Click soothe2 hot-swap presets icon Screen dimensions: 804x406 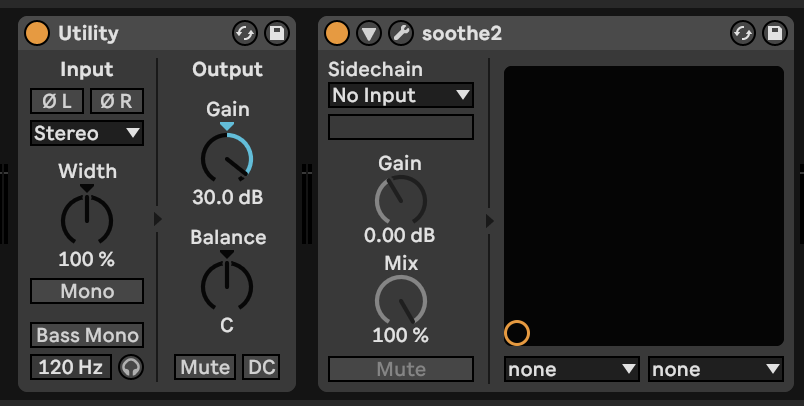(x=743, y=34)
